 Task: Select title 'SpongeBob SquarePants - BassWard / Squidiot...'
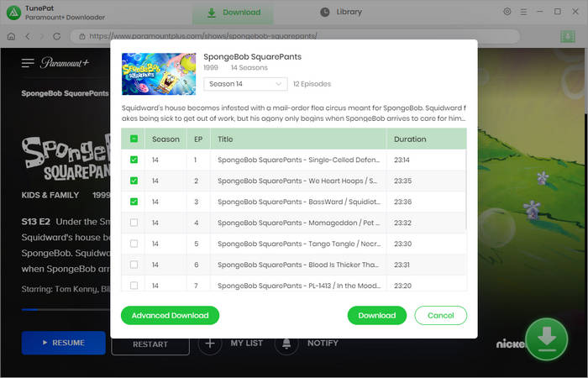[x=299, y=202]
